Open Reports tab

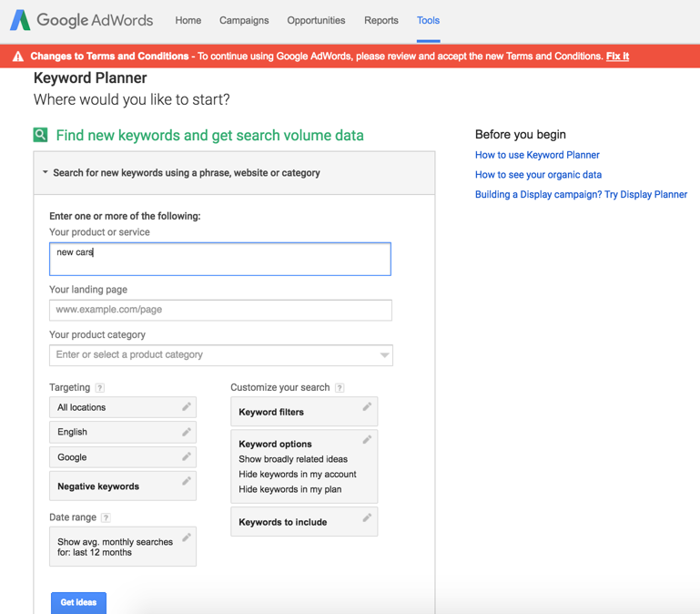tap(381, 21)
